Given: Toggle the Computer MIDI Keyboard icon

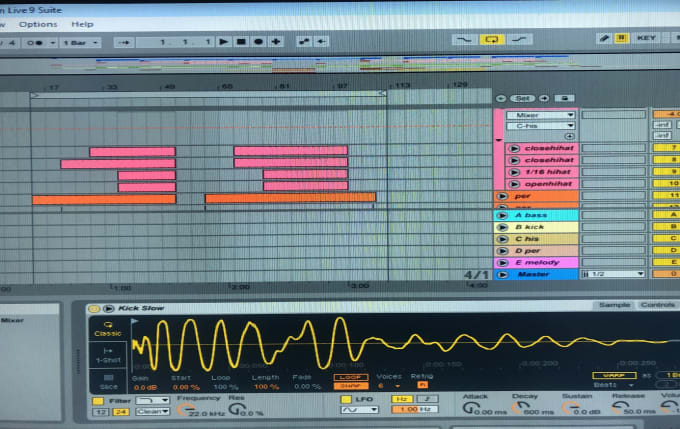Looking at the screenshot, I should pos(621,38).
